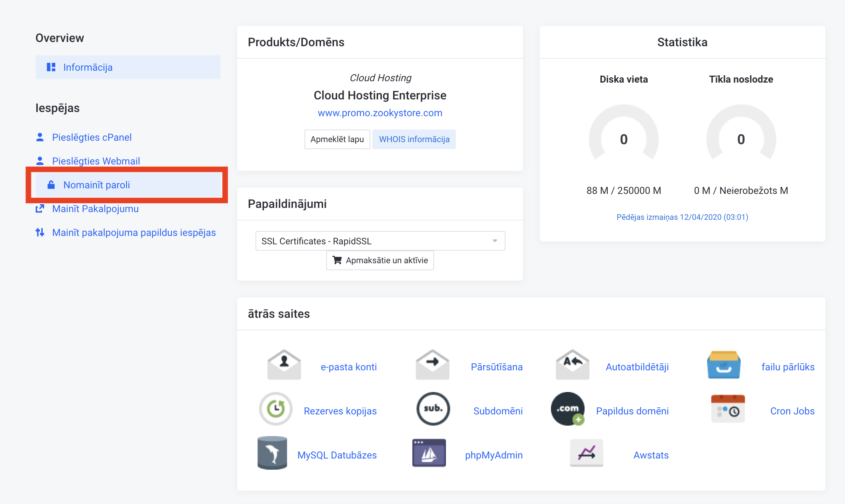Click the e-pasta konti envelope icon
The width and height of the screenshot is (845, 504).
pyautogui.click(x=284, y=365)
